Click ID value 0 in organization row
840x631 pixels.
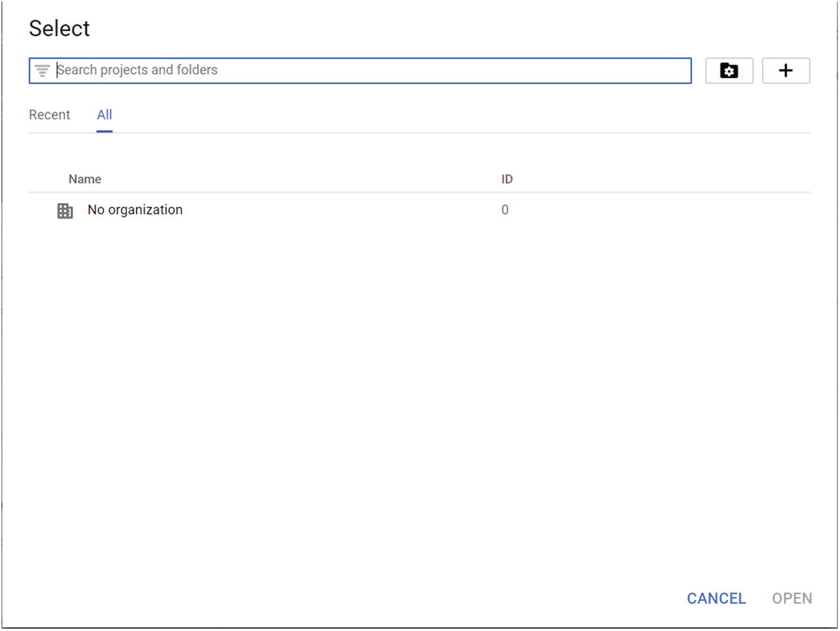(x=505, y=210)
